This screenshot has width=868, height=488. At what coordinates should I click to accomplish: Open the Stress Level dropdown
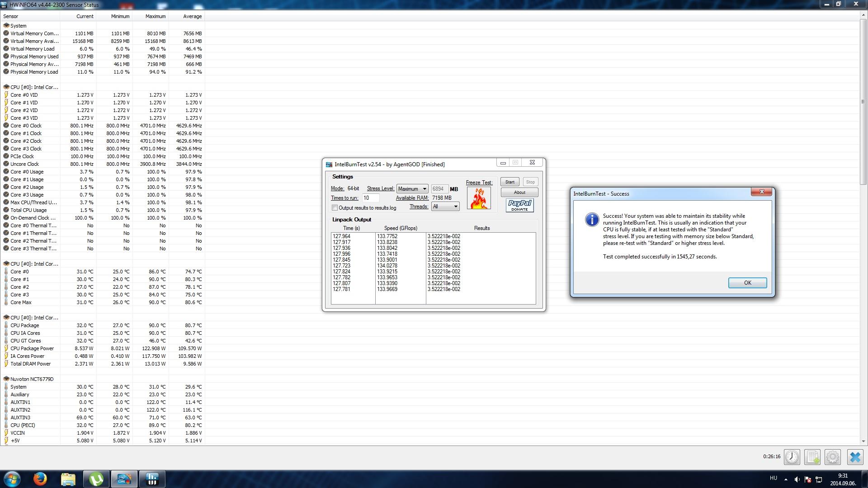point(412,189)
